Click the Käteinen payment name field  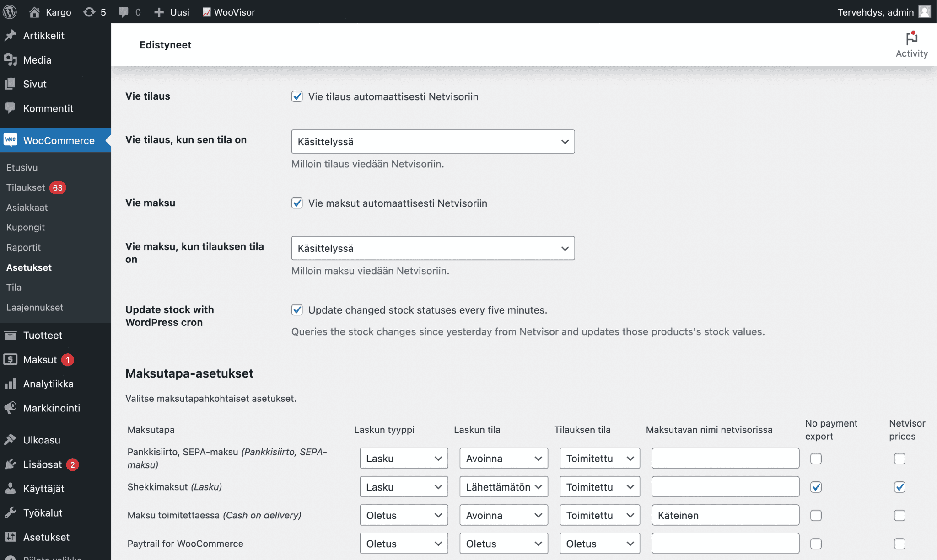coord(725,515)
